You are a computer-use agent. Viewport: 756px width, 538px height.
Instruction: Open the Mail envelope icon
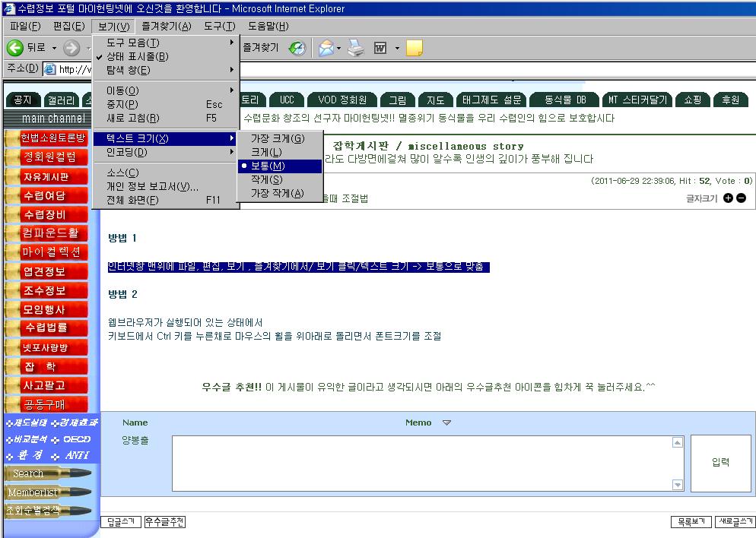coord(326,48)
